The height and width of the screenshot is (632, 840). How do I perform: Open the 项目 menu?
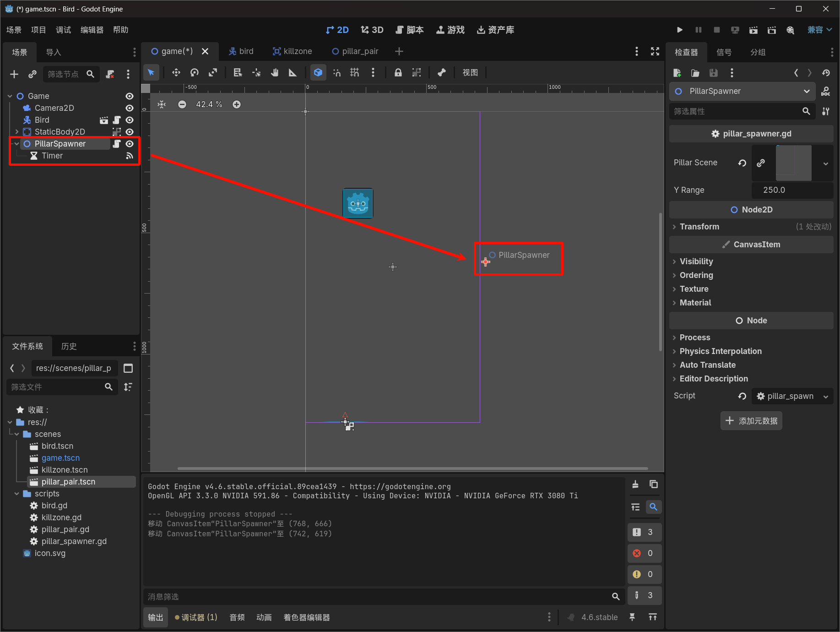click(38, 30)
